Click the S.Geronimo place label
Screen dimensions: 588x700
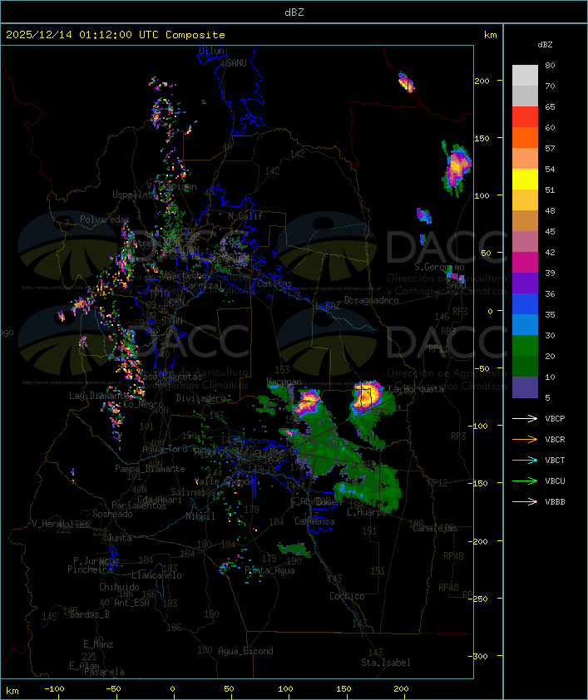pos(439,267)
